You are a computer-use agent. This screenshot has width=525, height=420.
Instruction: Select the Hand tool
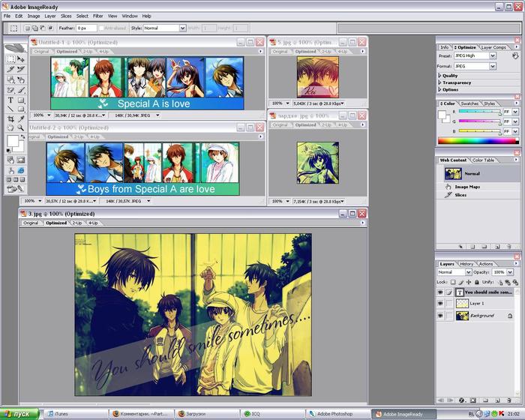pos(10,127)
